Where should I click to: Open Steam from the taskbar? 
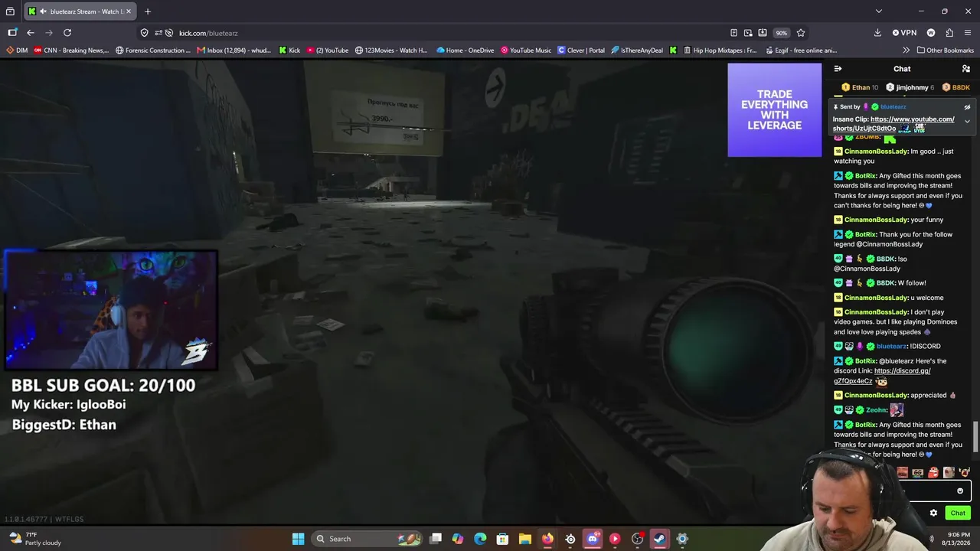pos(659,539)
